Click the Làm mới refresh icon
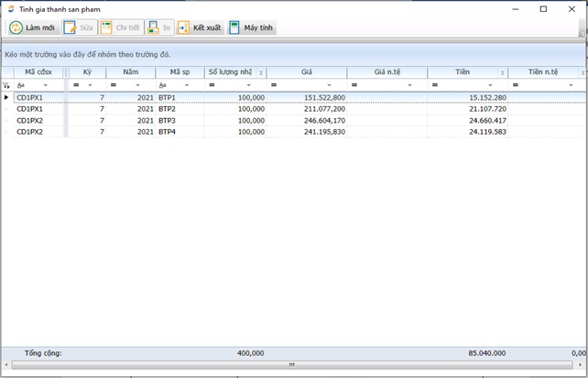Image resolution: width=588 pixels, height=378 pixels. [16, 28]
